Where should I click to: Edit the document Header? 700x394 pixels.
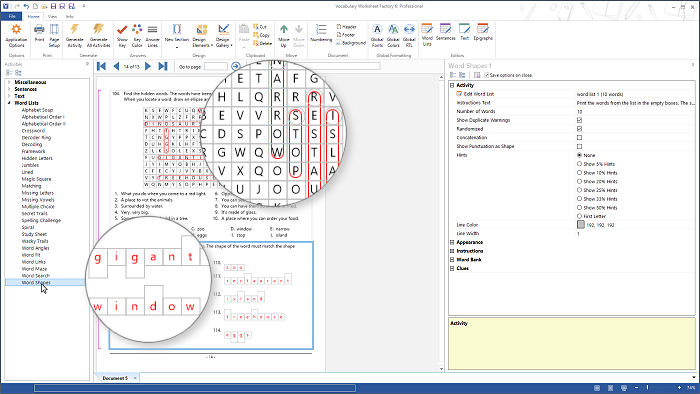(x=347, y=27)
